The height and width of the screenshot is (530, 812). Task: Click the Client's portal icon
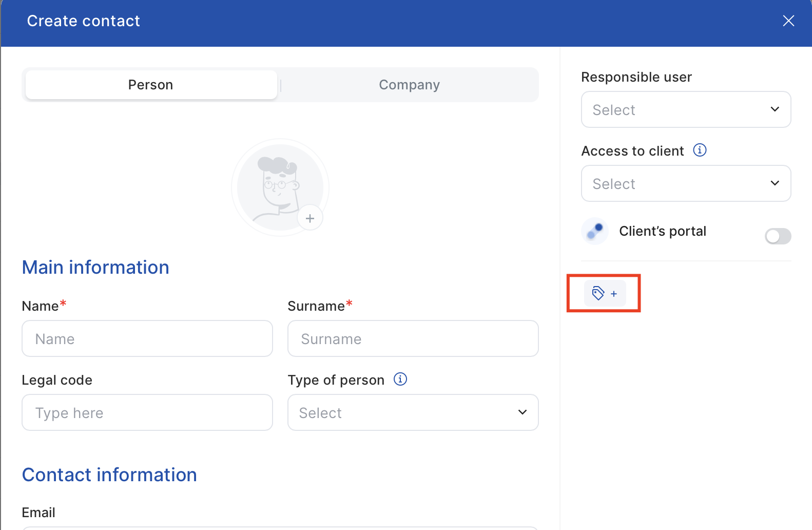(x=595, y=231)
